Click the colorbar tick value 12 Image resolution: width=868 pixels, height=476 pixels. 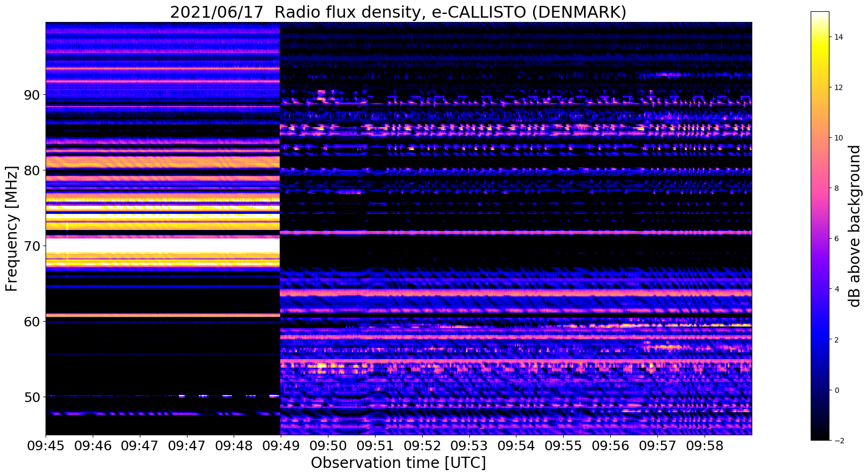[838, 87]
